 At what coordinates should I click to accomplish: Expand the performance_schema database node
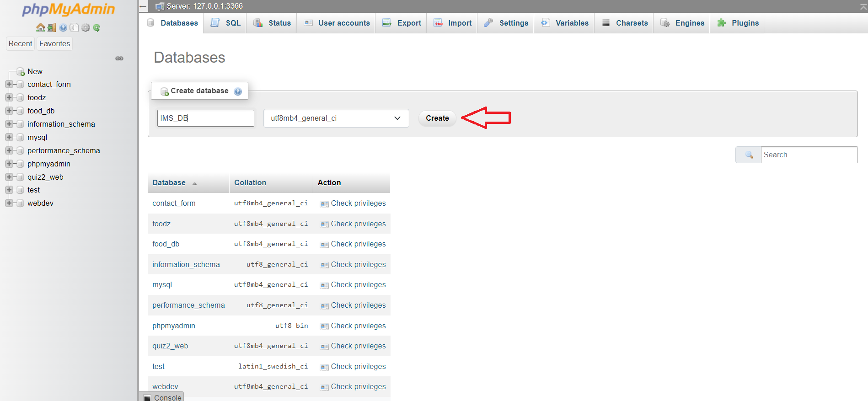[x=9, y=150]
